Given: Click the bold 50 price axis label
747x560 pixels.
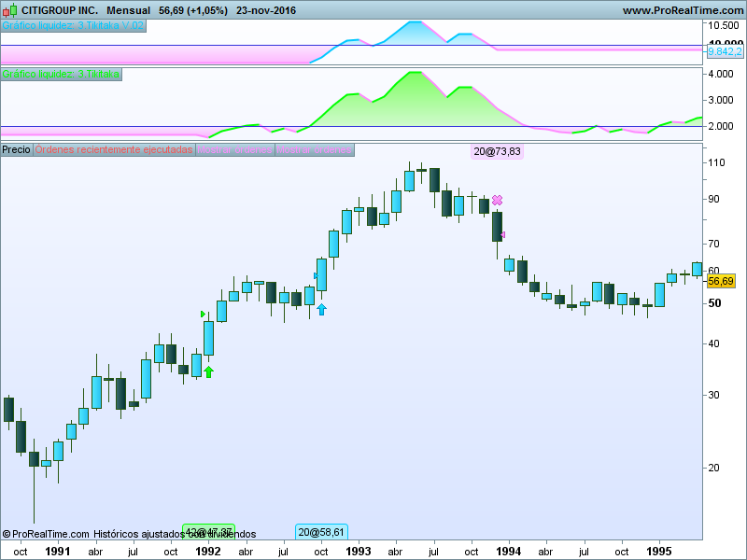Looking at the screenshot, I should pos(714,303).
